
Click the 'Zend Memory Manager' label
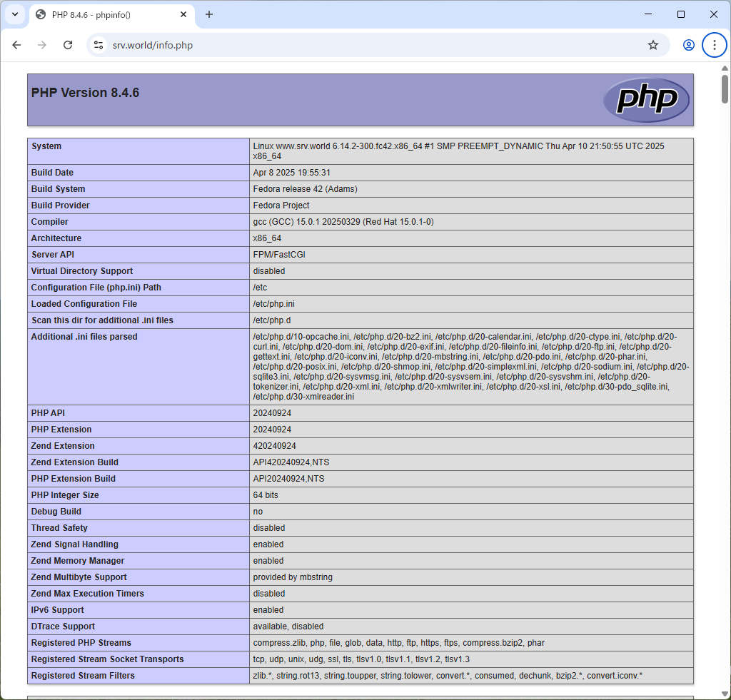tap(77, 561)
